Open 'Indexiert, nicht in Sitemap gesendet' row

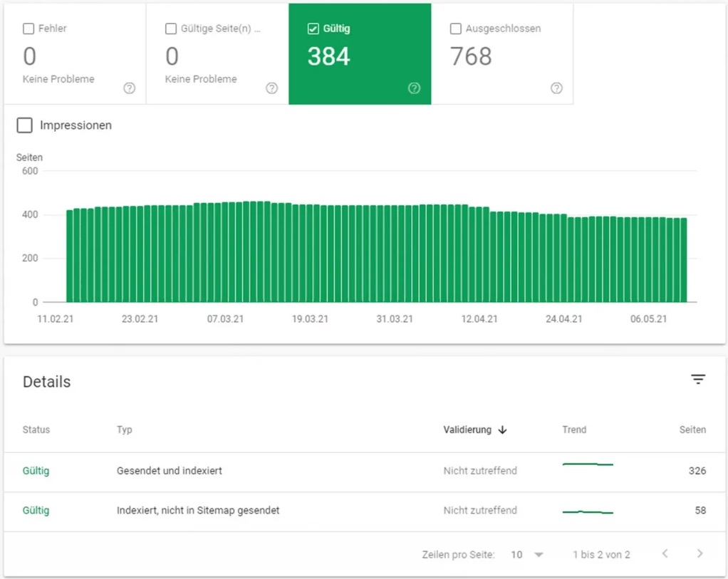[197, 511]
